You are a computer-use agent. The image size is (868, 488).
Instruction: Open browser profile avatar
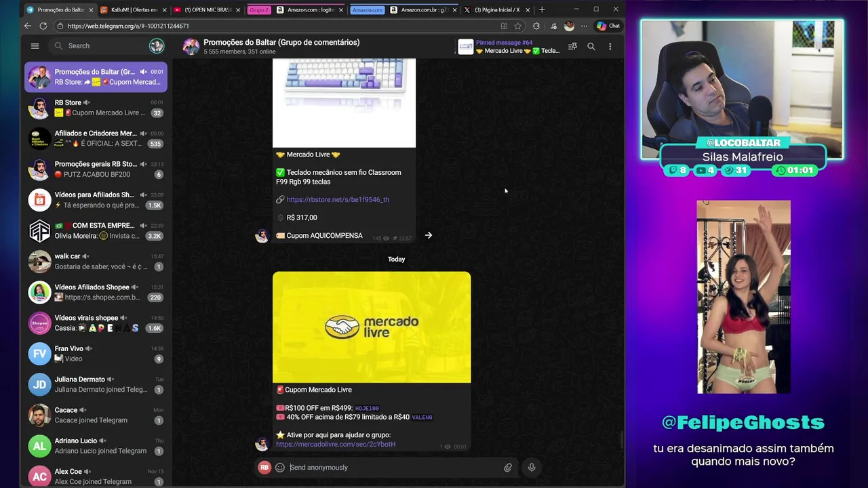(569, 26)
